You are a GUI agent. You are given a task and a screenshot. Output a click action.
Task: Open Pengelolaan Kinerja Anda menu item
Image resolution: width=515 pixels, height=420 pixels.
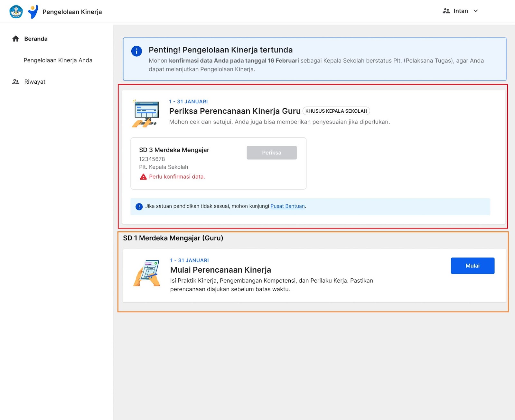point(58,61)
